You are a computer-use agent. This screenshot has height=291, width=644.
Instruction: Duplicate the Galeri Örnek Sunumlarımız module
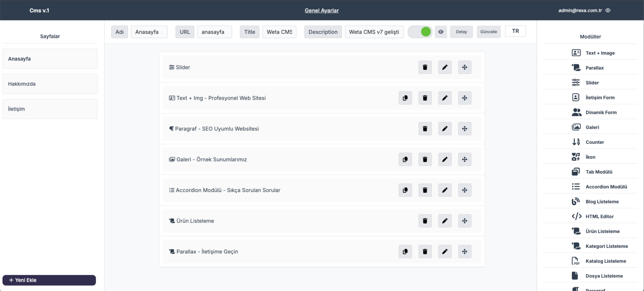[405, 160]
